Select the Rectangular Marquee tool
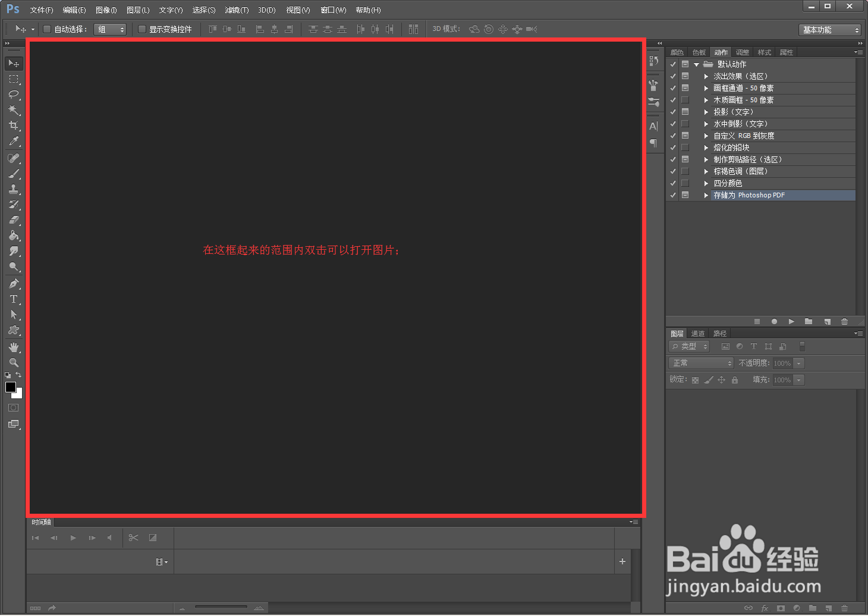Image resolution: width=868 pixels, height=616 pixels. [14, 78]
